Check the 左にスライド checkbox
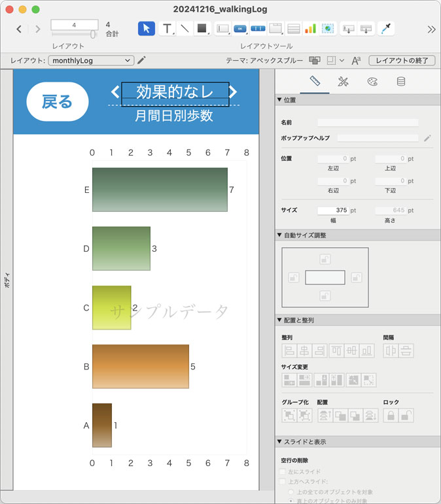441x504 pixels. pyautogui.click(x=283, y=471)
